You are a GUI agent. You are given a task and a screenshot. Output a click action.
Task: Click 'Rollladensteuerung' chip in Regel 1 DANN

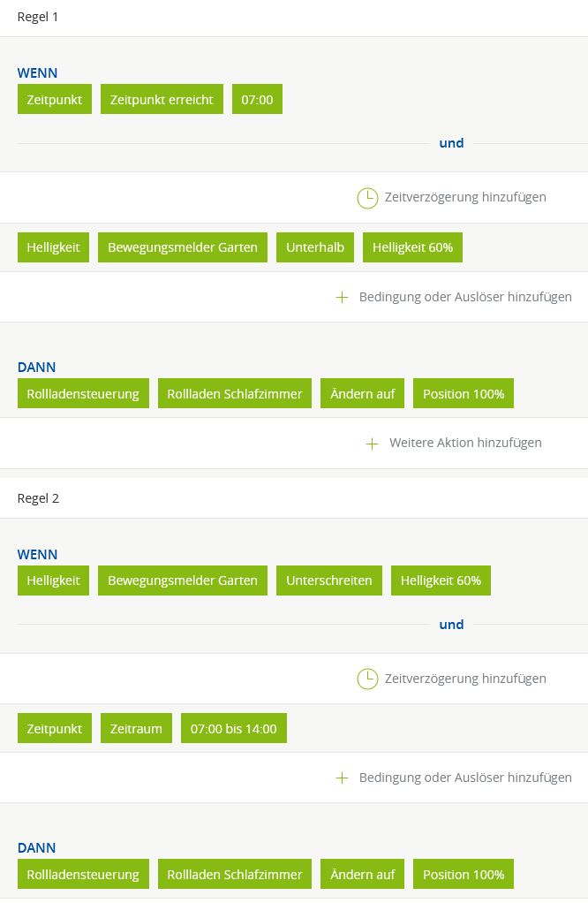point(83,394)
